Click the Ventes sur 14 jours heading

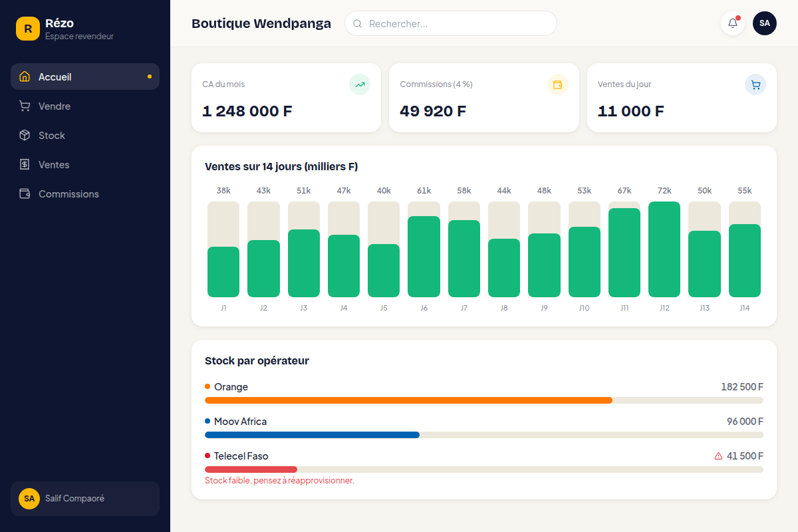[281, 166]
